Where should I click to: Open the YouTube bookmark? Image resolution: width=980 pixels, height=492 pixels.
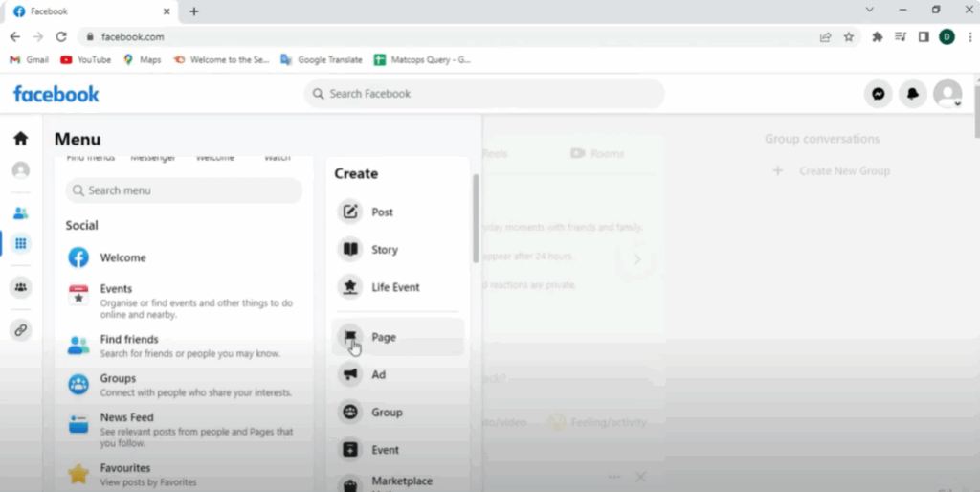(85, 60)
